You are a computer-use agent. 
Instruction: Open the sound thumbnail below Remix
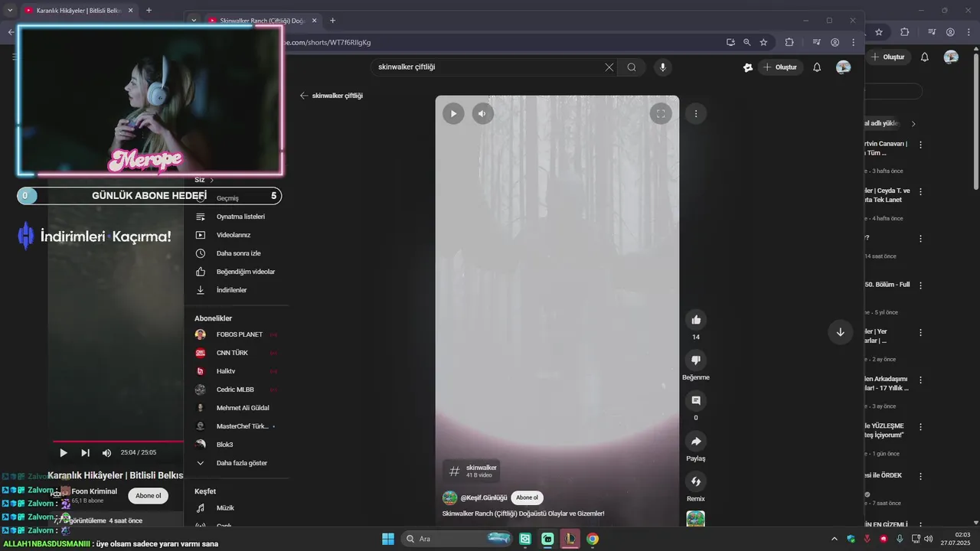696,519
